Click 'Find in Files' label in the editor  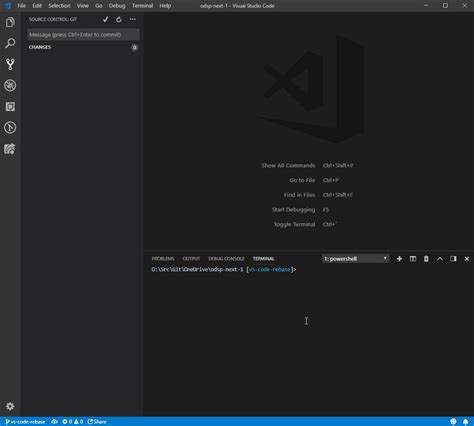click(299, 195)
